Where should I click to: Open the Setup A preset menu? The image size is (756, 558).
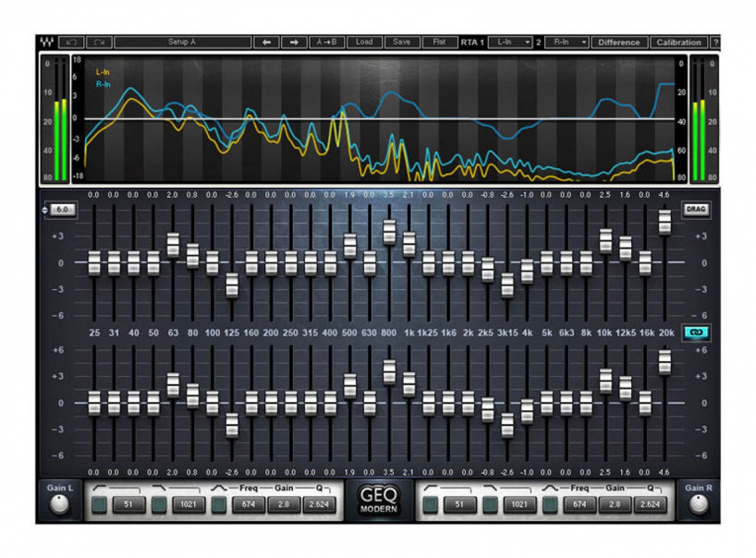182,42
